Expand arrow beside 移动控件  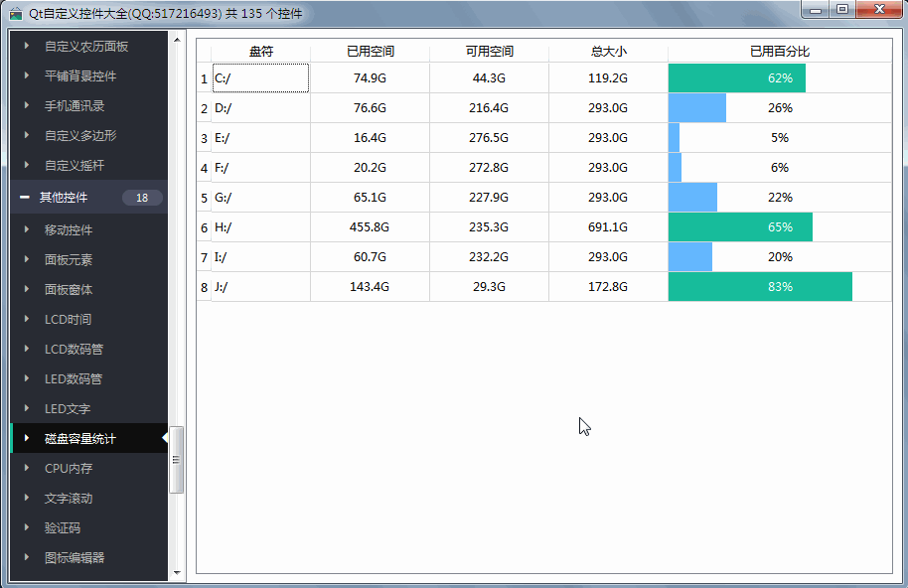click(x=27, y=229)
